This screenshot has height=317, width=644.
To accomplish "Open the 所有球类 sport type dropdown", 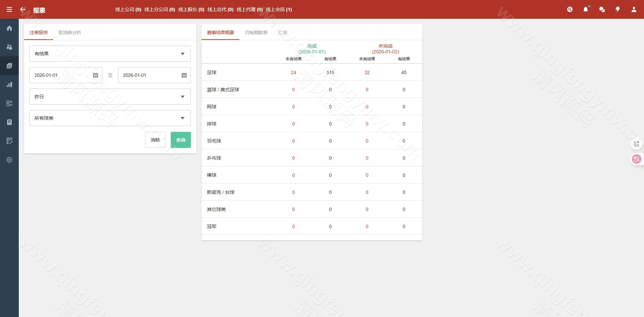I will click(110, 118).
